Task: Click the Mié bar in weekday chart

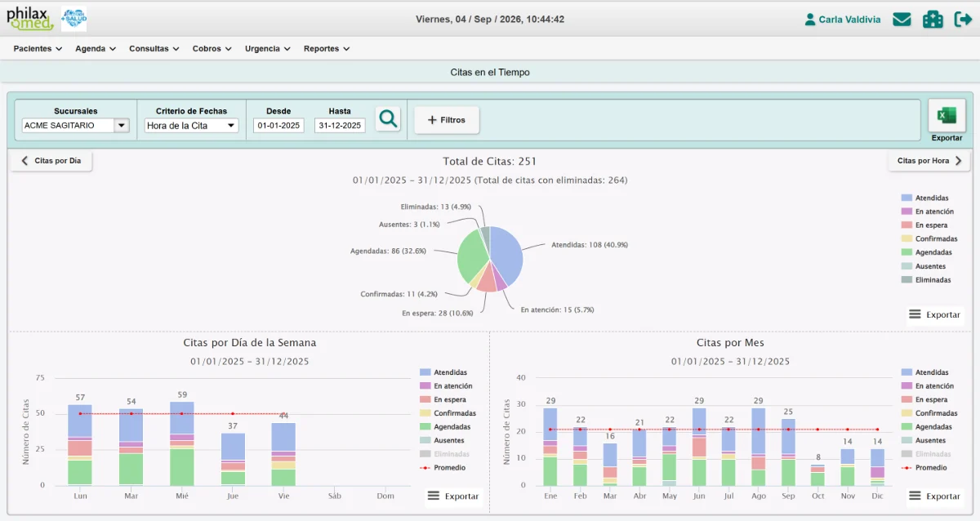Action: [x=182, y=443]
